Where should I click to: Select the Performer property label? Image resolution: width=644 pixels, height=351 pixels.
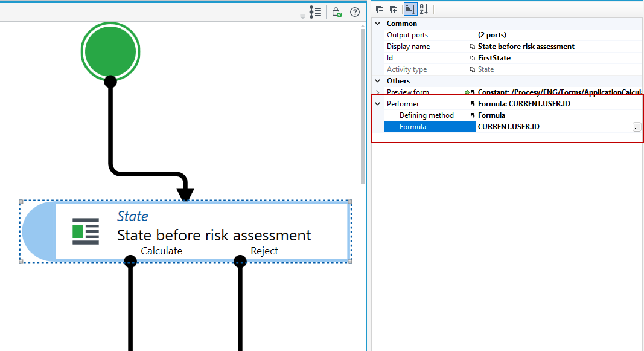(x=403, y=104)
